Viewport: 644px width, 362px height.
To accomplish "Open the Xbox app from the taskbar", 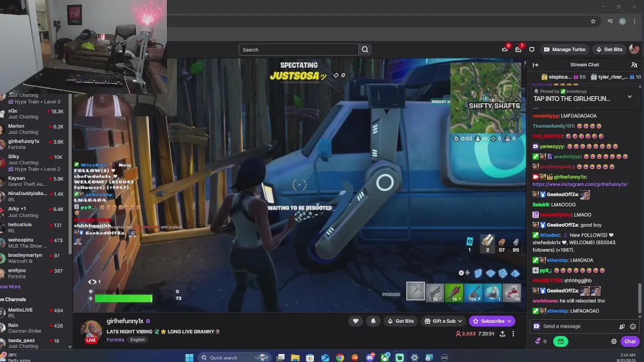I will (385, 357).
